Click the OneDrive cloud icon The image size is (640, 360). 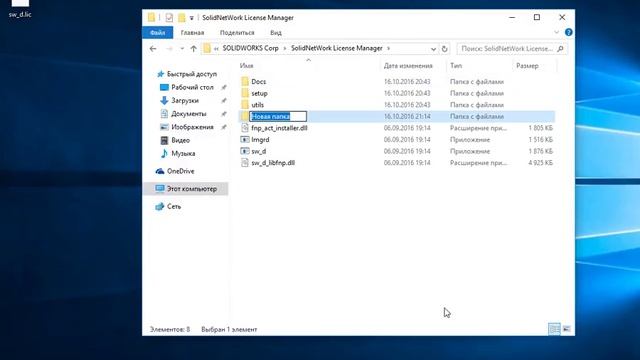tap(160, 171)
